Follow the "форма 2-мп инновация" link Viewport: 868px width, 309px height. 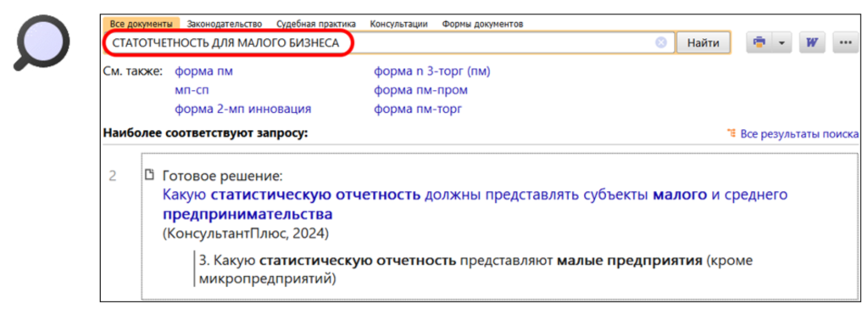[243, 109]
